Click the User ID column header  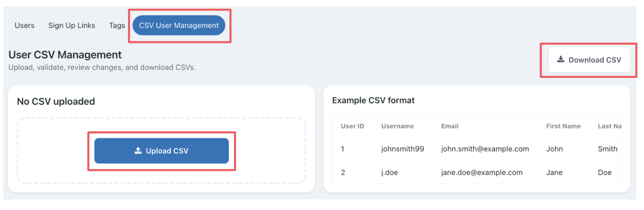[x=352, y=126]
